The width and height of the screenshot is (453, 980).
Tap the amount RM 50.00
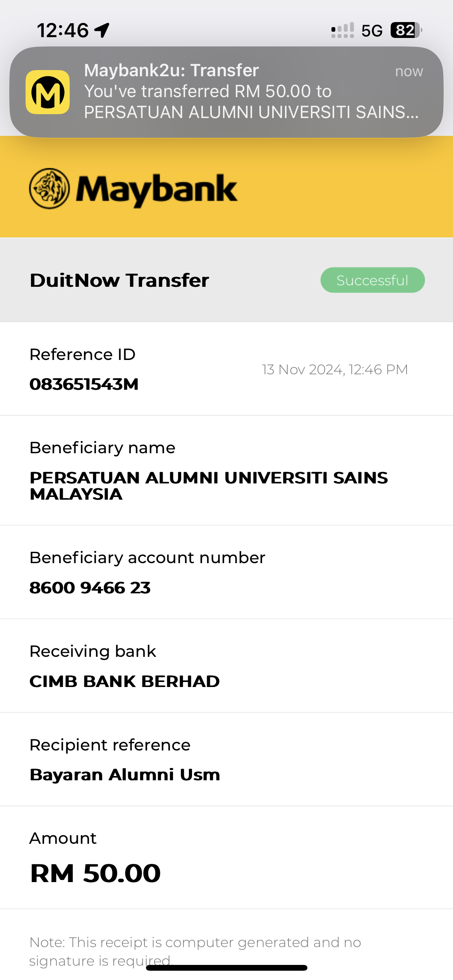[95, 873]
